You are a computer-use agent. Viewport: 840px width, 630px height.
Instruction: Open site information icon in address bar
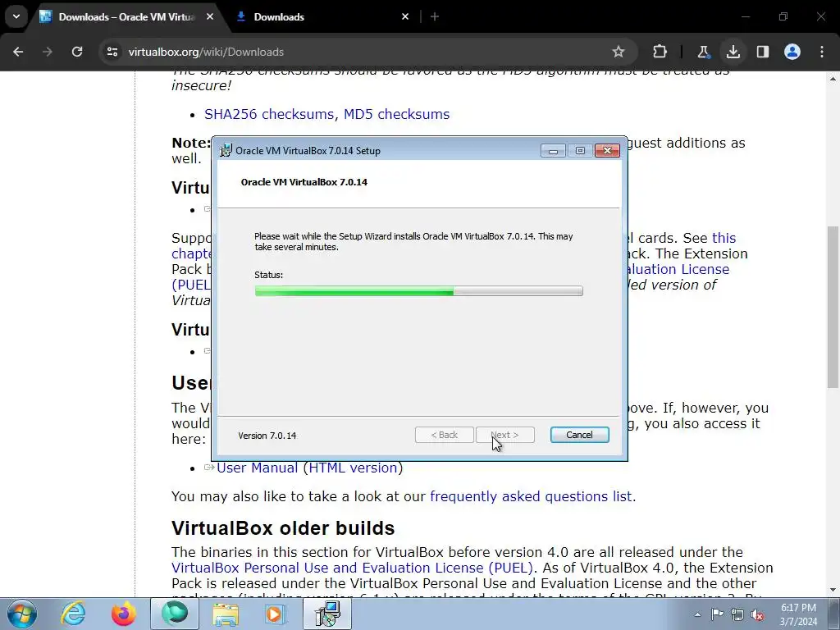coord(112,52)
